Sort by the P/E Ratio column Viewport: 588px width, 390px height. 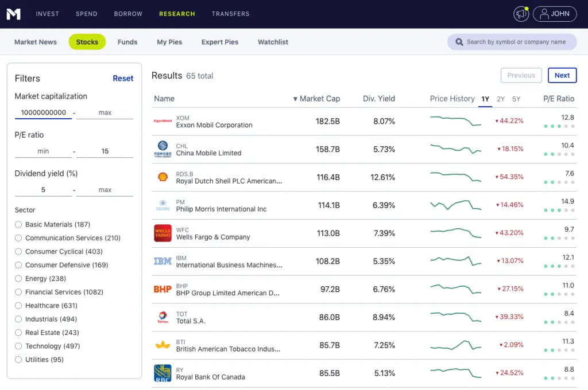(x=559, y=99)
